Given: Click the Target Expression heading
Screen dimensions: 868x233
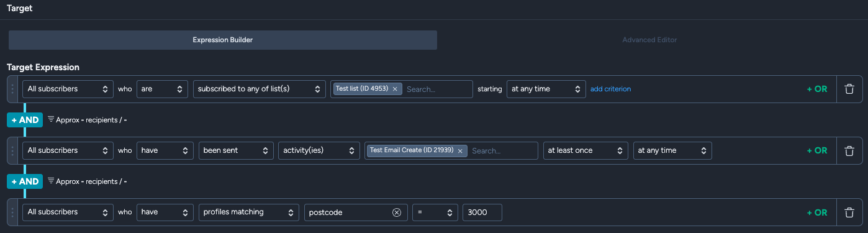Looking at the screenshot, I should [x=43, y=67].
